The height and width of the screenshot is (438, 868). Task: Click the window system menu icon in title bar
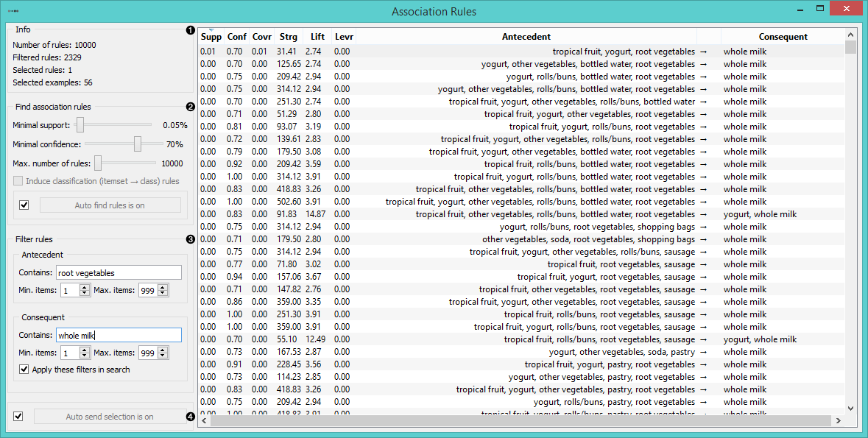point(13,10)
